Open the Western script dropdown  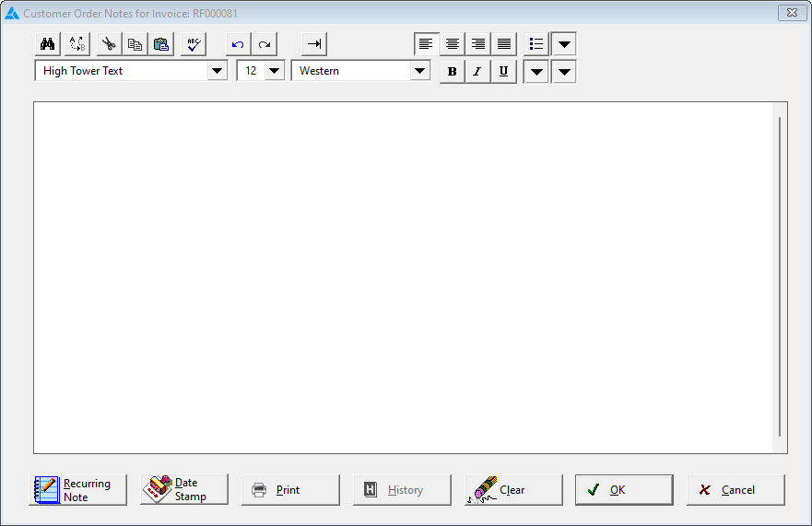420,71
